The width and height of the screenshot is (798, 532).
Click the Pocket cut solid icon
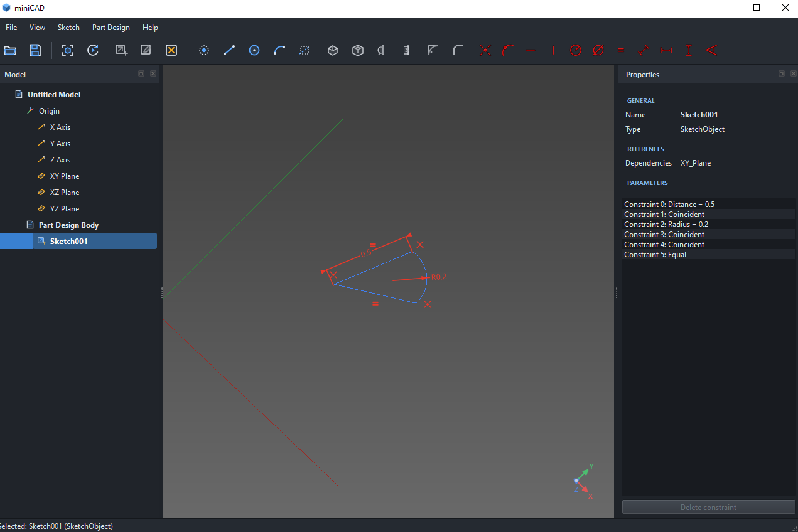click(358, 50)
